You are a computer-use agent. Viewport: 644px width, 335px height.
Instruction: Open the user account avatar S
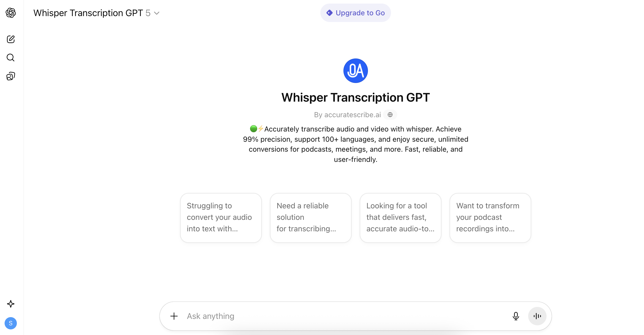click(x=10, y=323)
